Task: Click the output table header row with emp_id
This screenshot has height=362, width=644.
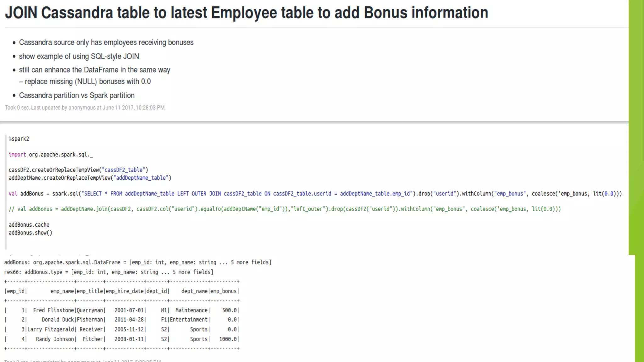Action: (122, 291)
